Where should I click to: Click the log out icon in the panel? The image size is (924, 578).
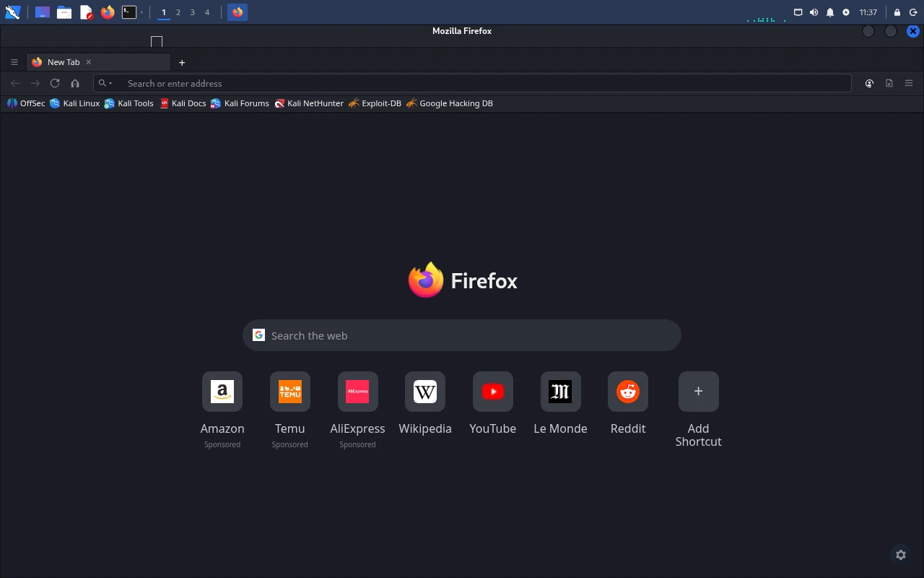[913, 12]
